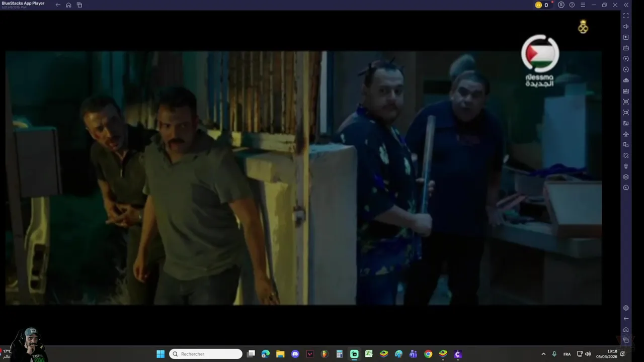Open the stacked layers icon in side toolbar
The height and width of the screenshot is (362, 644).
(x=626, y=177)
